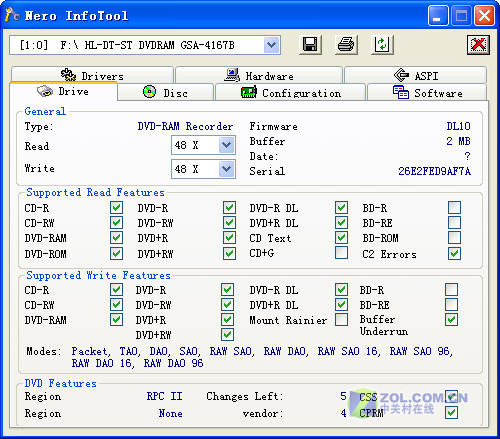Screen dimensions: 500x439
Task: Switch to the Configuration tab
Action: tap(291, 92)
